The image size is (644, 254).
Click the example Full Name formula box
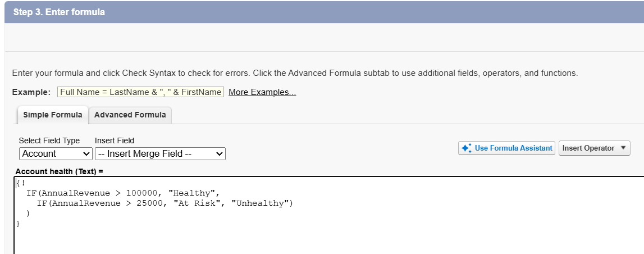point(140,92)
